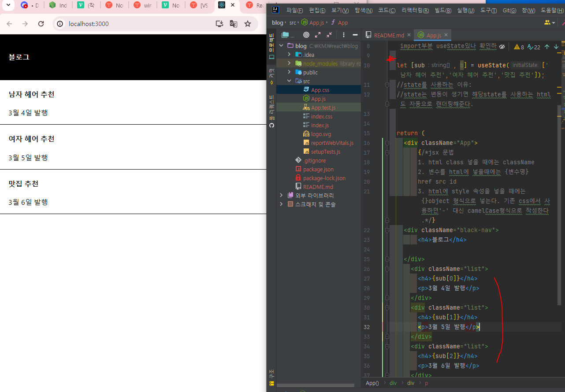Viewport: 565px width, 392px height.
Task: Expand the public folder
Action: pos(289,72)
